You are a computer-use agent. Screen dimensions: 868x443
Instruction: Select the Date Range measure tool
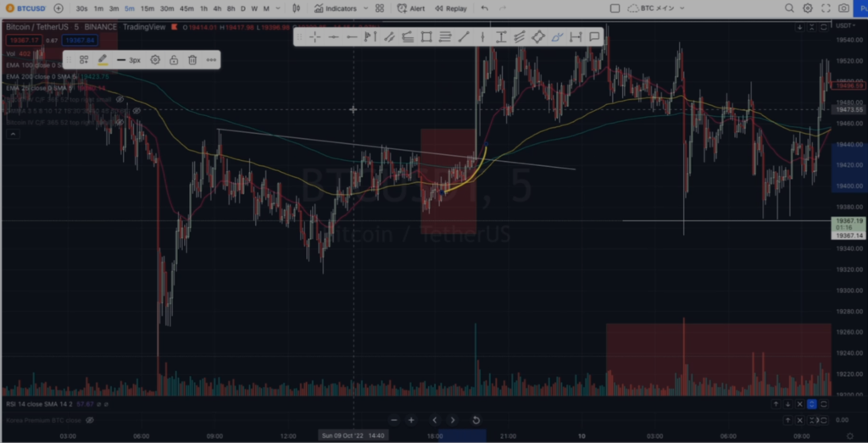tap(576, 37)
